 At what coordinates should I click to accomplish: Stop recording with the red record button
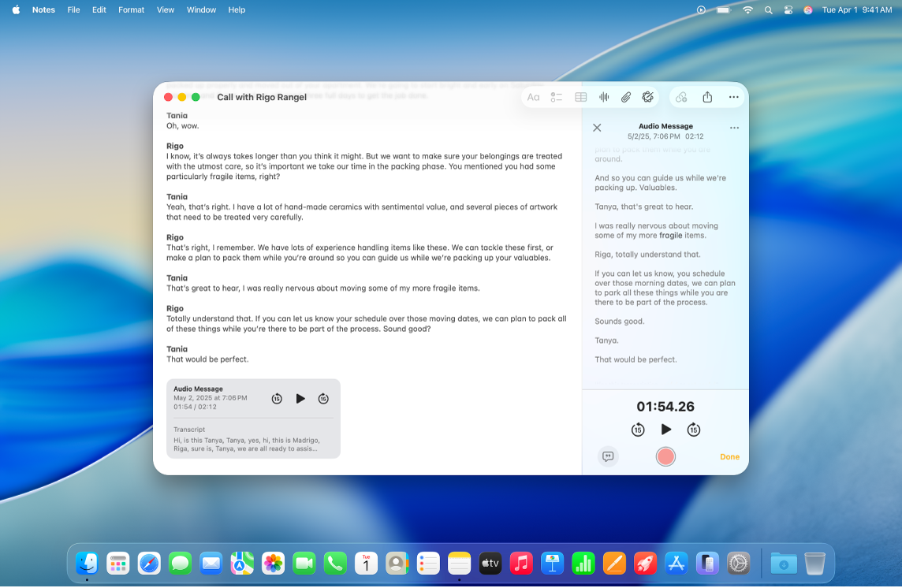click(665, 456)
